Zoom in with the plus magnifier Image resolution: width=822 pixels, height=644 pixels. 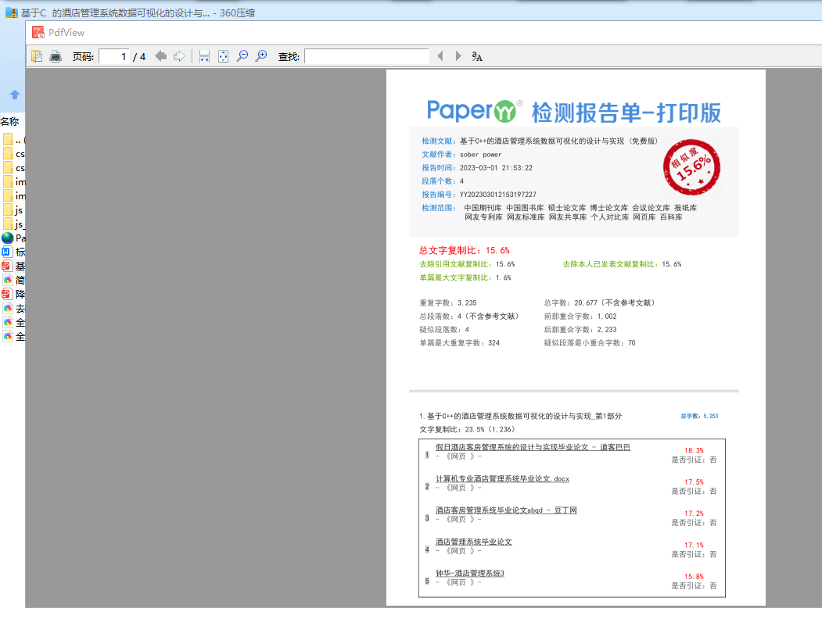pyautogui.click(x=261, y=56)
